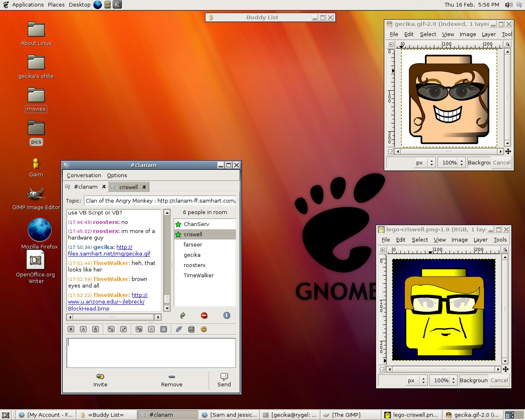Image resolution: width=525 pixels, height=420 pixels.
Task: Open movies folder on desktop
Action: [x=36, y=99]
